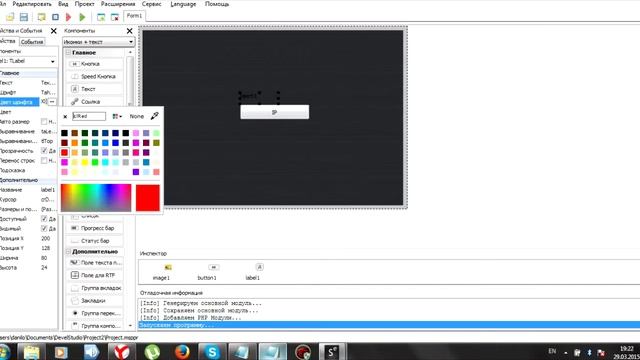Select the Группа компо... component
Viewport: 640px width, 360px height.
(x=95, y=326)
